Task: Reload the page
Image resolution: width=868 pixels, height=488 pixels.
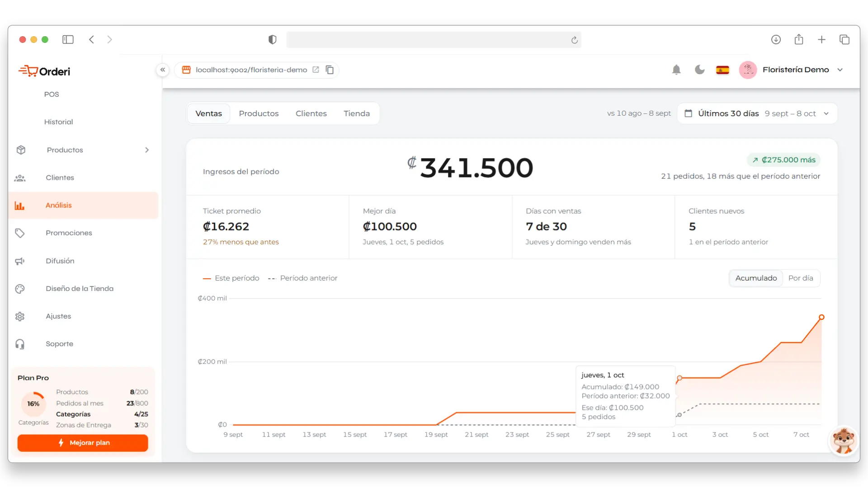Action: click(x=574, y=40)
